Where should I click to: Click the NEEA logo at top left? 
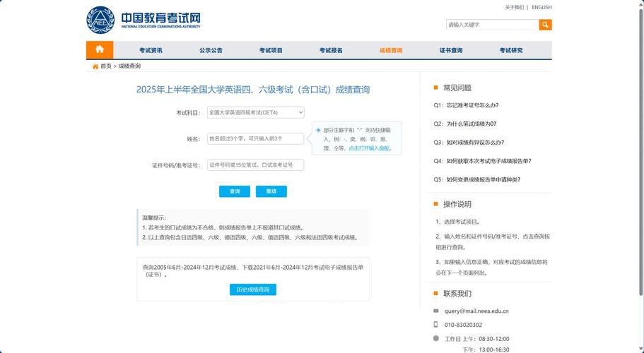[100, 20]
